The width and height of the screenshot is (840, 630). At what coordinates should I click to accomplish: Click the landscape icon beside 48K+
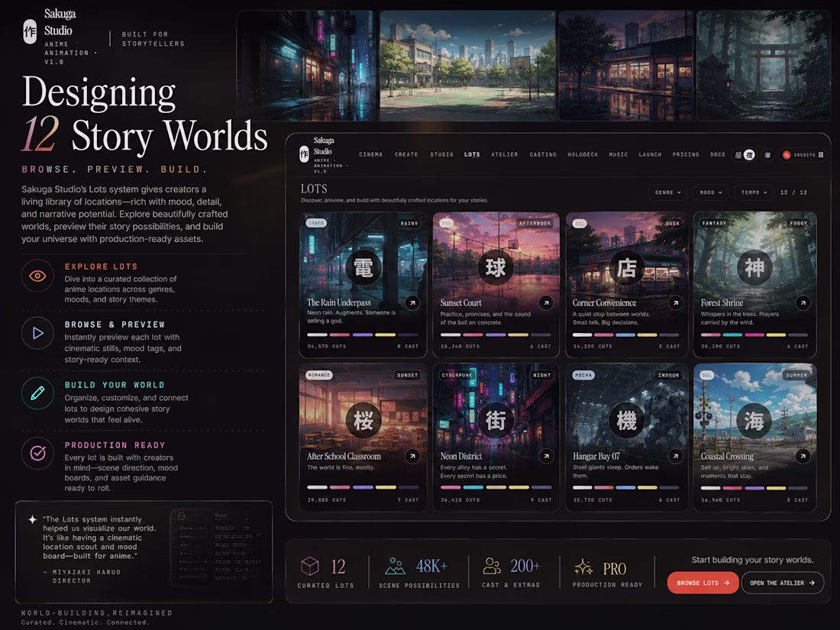[x=395, y=566]
